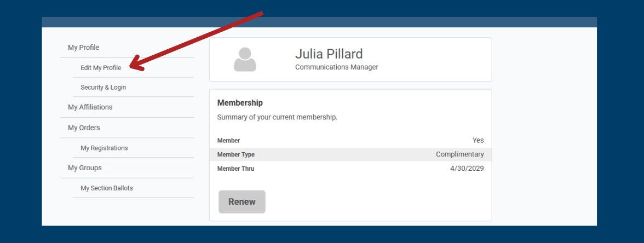Click the Julia Pillard name heading

coord(329,54)
